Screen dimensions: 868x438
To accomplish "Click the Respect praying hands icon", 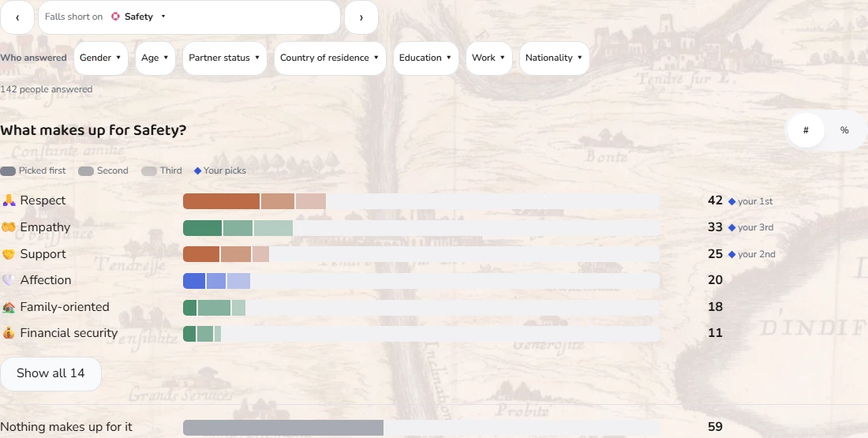I will [x=9, y=200].
